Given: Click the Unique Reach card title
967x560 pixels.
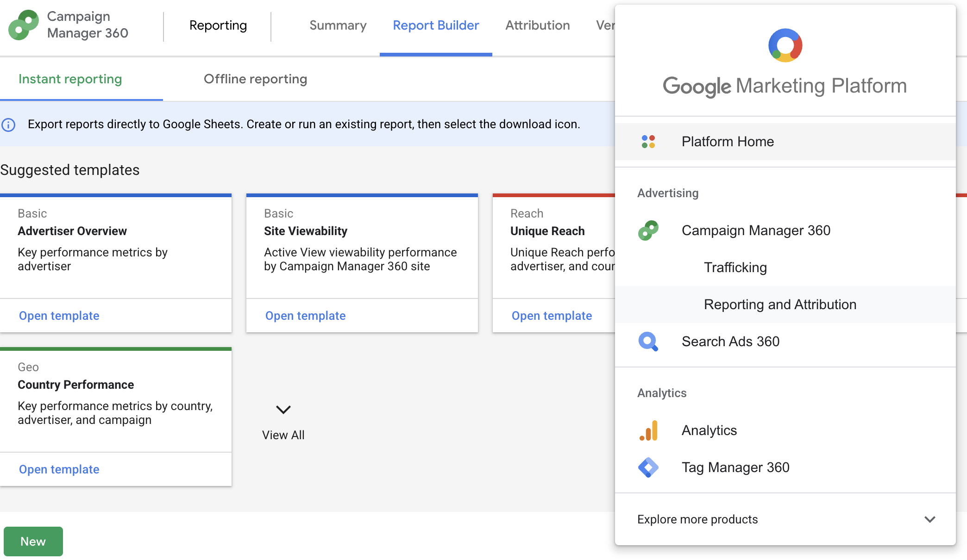Looking at the screenshot, I should click(547, 231).
